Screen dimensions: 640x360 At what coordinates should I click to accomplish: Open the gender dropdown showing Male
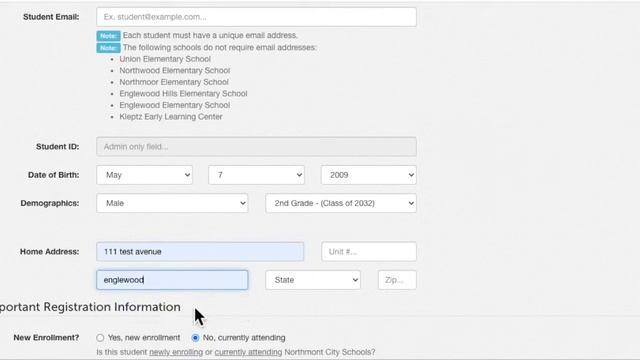pyautogui.click(x=172, y=203)
